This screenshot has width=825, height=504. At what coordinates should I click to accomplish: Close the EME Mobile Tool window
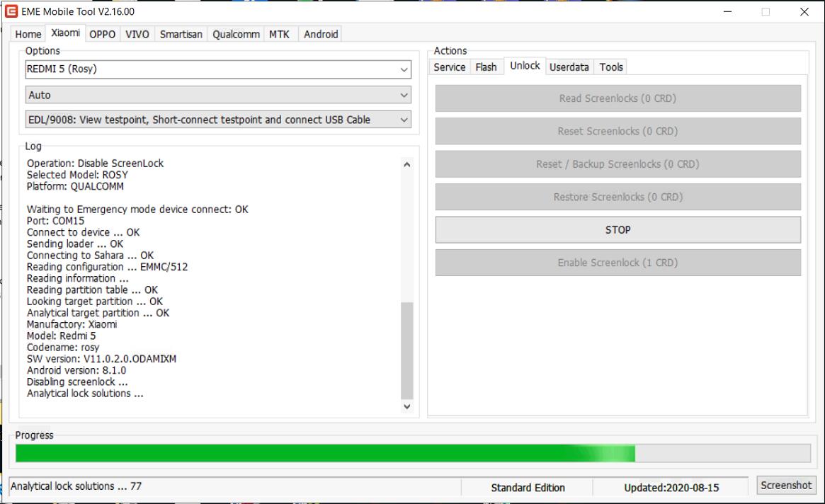pos(804,11)
